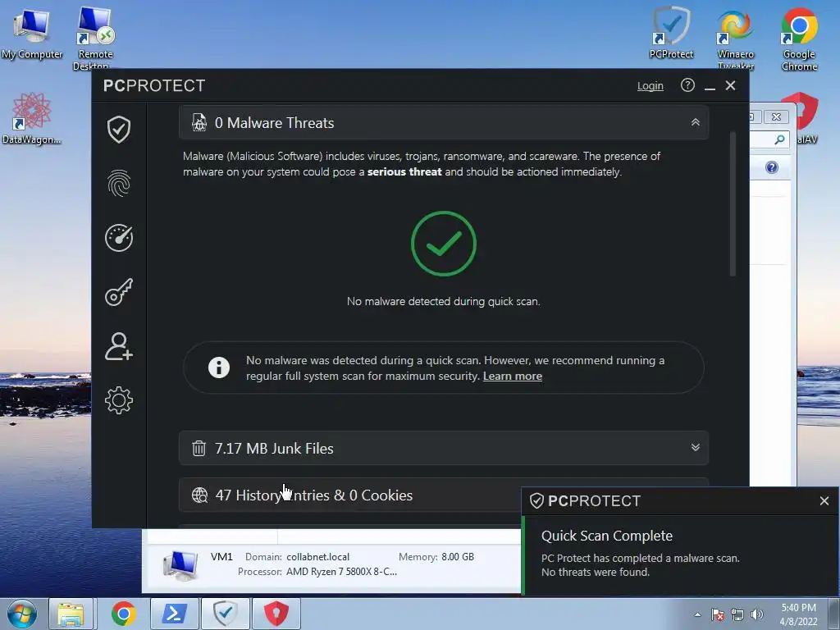The image size is (840, 630).
Task: Switch to PCProtect taskbar button
Action: (225, 614)
